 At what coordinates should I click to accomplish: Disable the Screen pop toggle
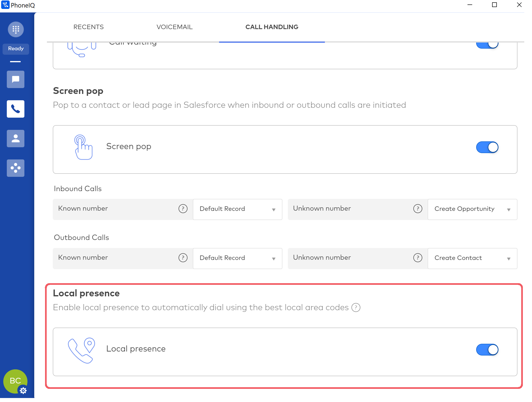point(487,147)
